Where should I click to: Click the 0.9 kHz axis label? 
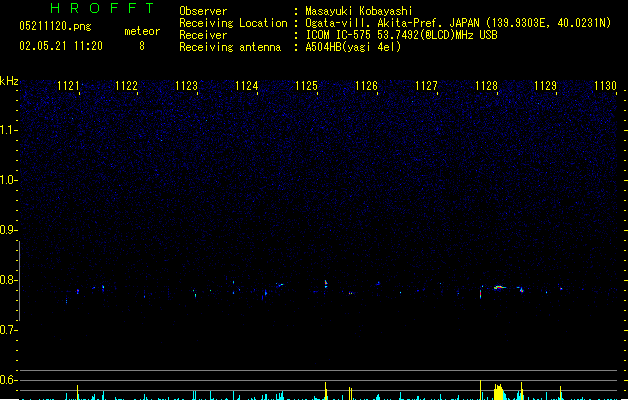(x=8, y=230)
